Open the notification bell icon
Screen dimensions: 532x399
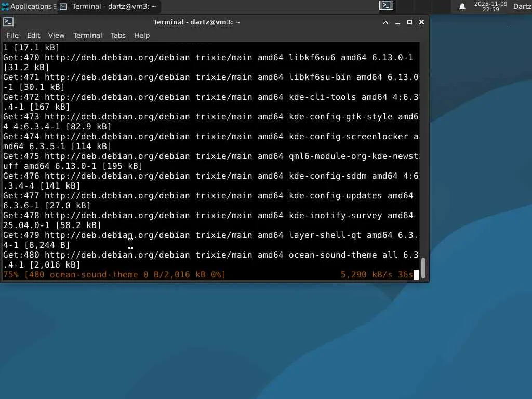462,7
